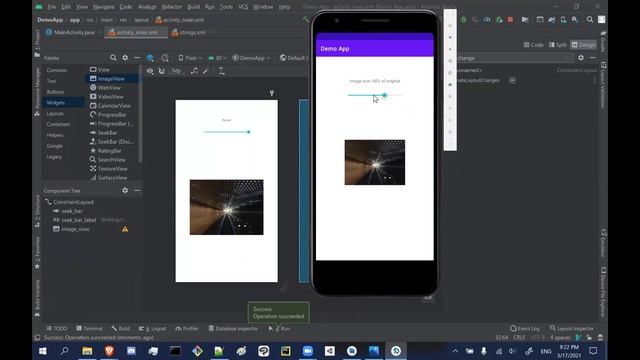Select the Layouts palette category
Viewport: 640px width, 360px height.
[55, 113]
